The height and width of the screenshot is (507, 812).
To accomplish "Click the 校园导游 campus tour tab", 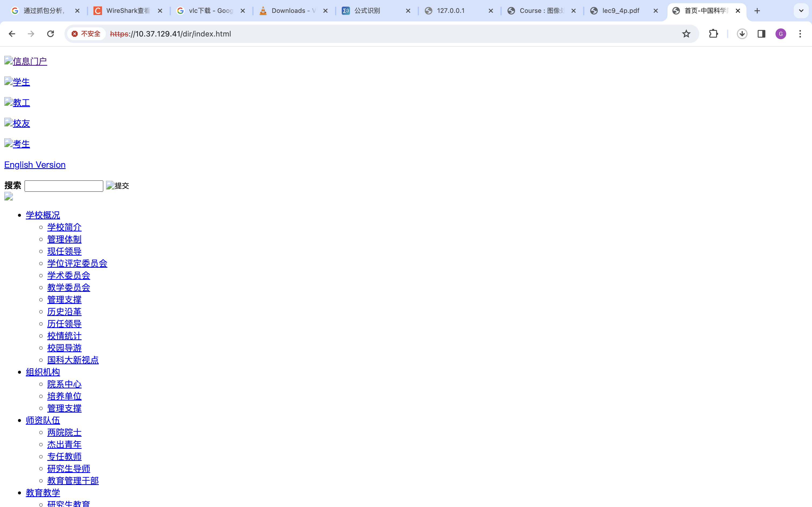I will [64, 348].
